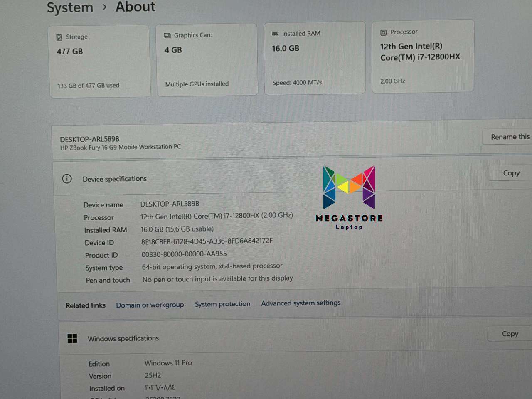Click the Rename this PC button
Image resolution: width=532 pixels, height=399 pixels.
click(508, 137)
